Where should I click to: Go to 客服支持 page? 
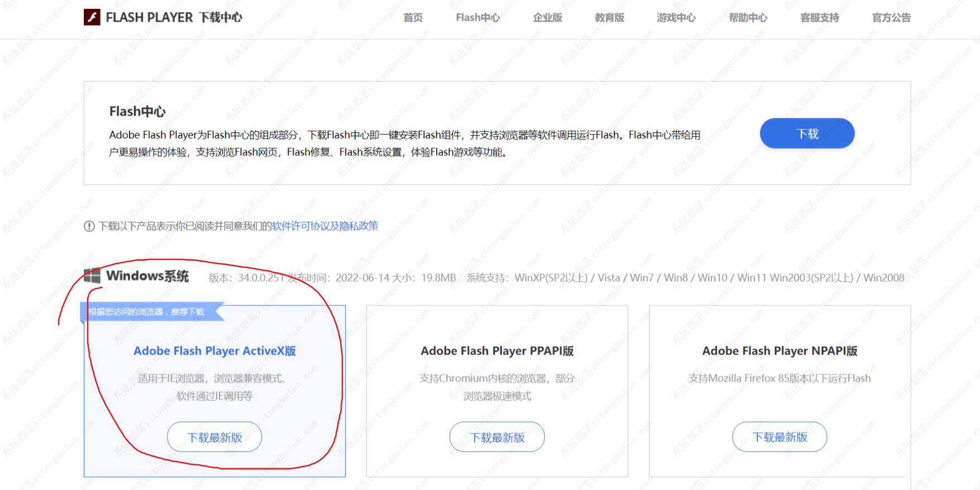tap(820, 18)
